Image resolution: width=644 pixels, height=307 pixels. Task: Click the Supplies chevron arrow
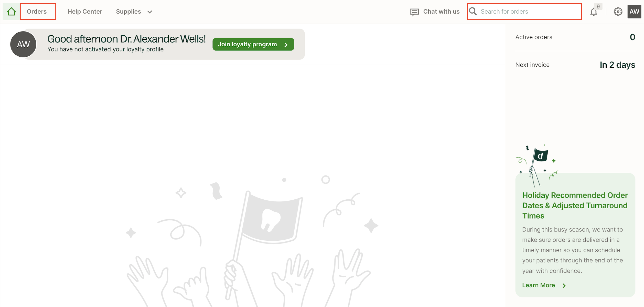click(x=150, y=12)
